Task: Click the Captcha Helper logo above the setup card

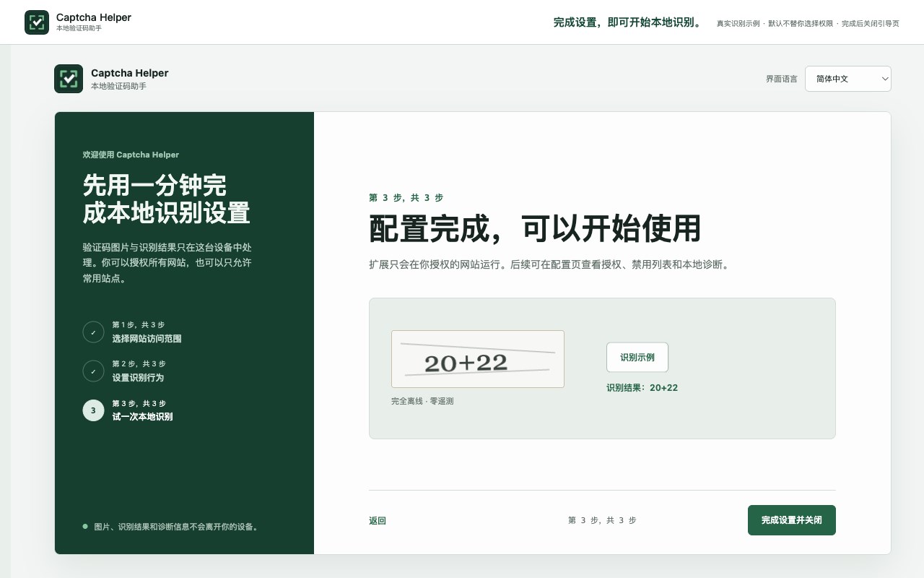Action: tap(69, 79)
